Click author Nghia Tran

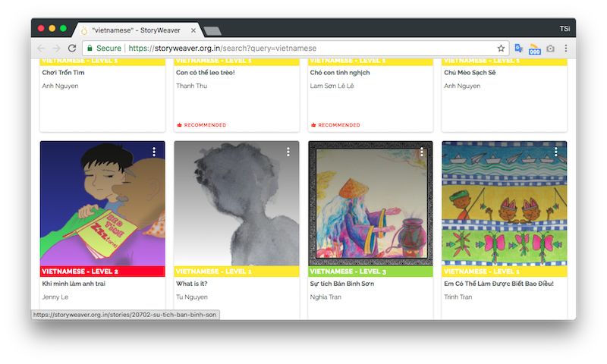[x=326, y=297]
